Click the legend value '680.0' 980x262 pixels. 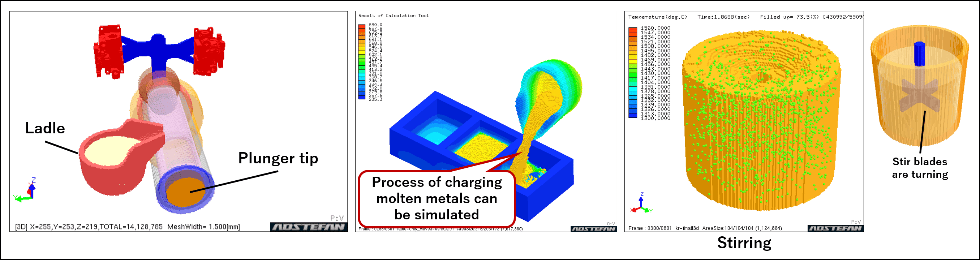(x=375, y=25)
